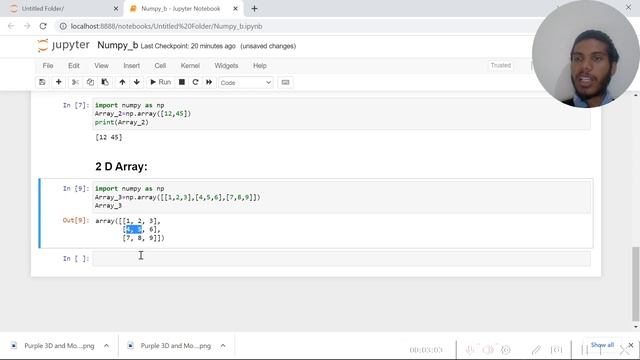Viewport: 640px width, 360px height.
Task: Expand options for second Purple 3D download
Action: (x=223, y=346)
